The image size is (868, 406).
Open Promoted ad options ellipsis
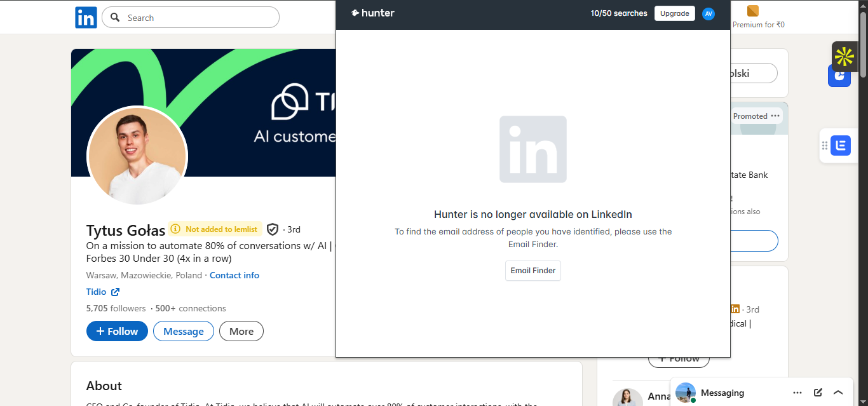coord(775,116)
